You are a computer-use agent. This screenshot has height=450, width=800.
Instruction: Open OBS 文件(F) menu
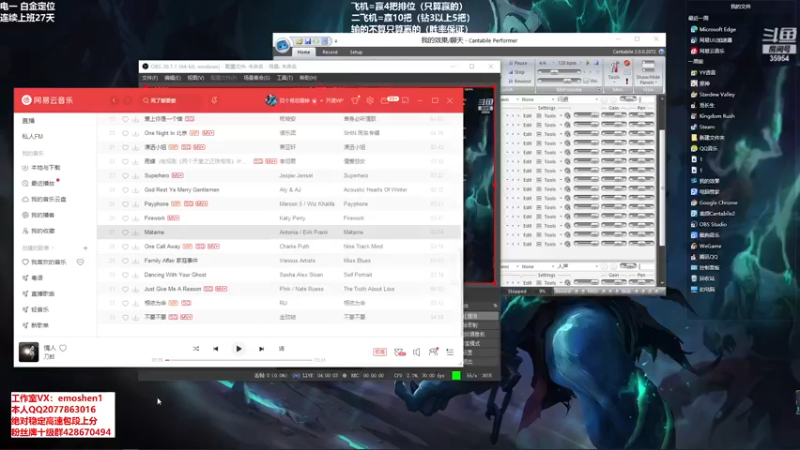coord(149,78)
